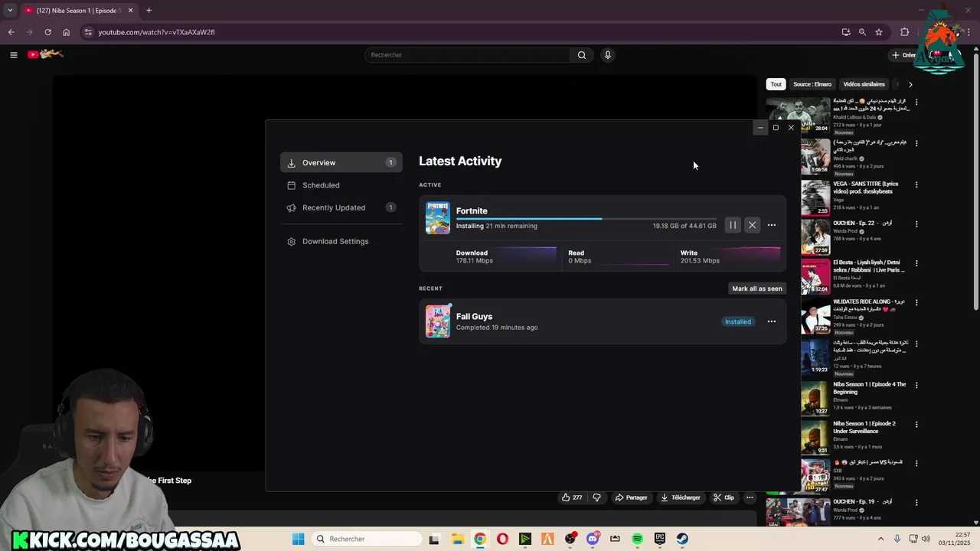Image resolution: width=980 pixels, height=551 pixels.
Task: Open options for Niba Episode 2 video
Action: click(x=916, y=424)
